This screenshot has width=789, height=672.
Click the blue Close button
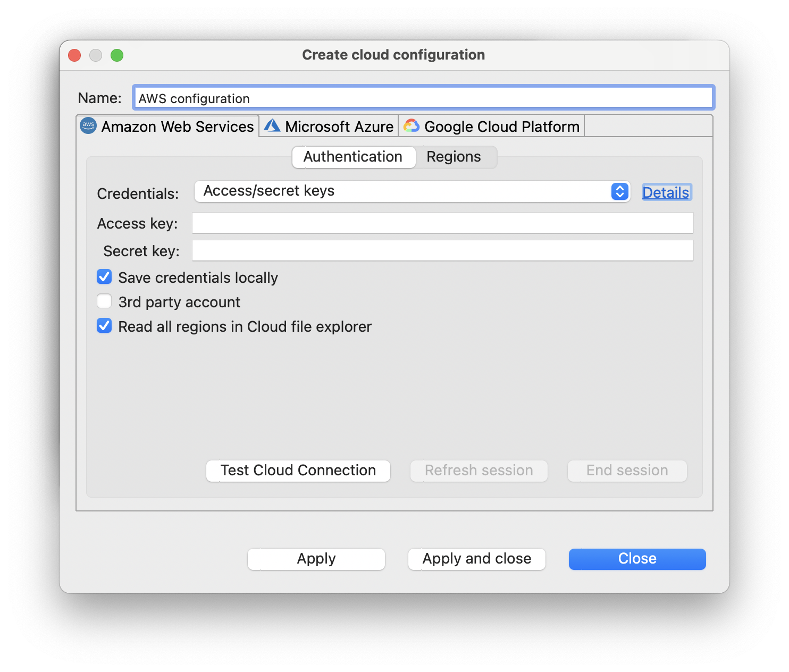636,559
